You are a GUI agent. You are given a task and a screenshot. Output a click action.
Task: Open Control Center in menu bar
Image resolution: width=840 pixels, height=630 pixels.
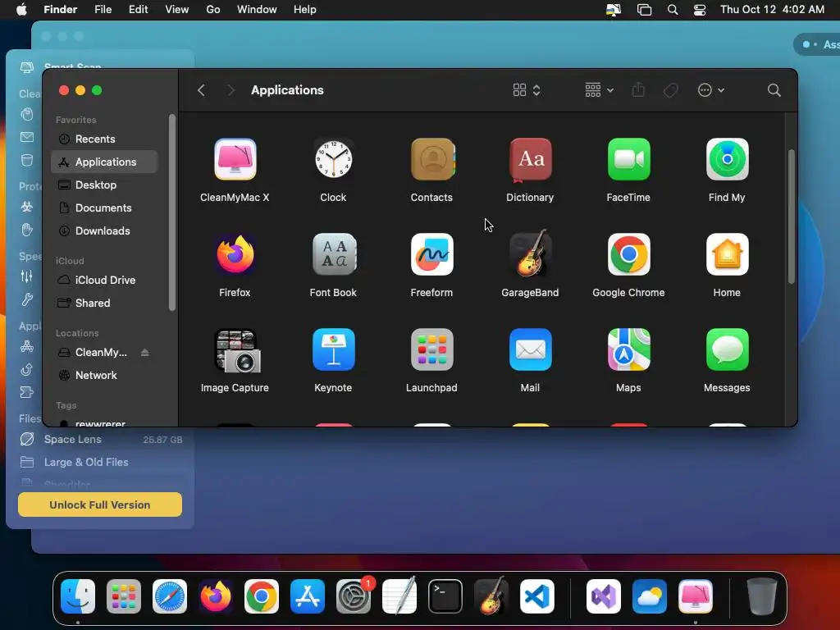[x=700, y=10]
